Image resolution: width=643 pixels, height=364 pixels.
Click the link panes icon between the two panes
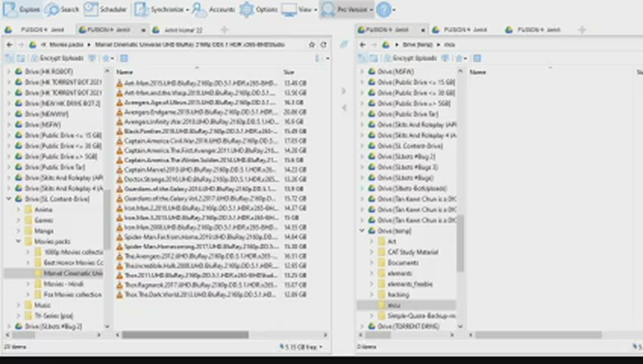344,44
